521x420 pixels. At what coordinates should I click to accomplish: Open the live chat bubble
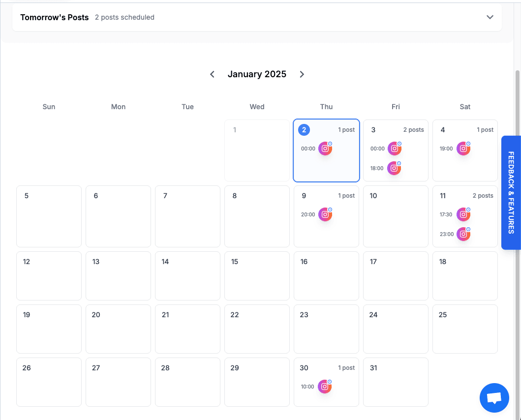(x=494, y=398)
